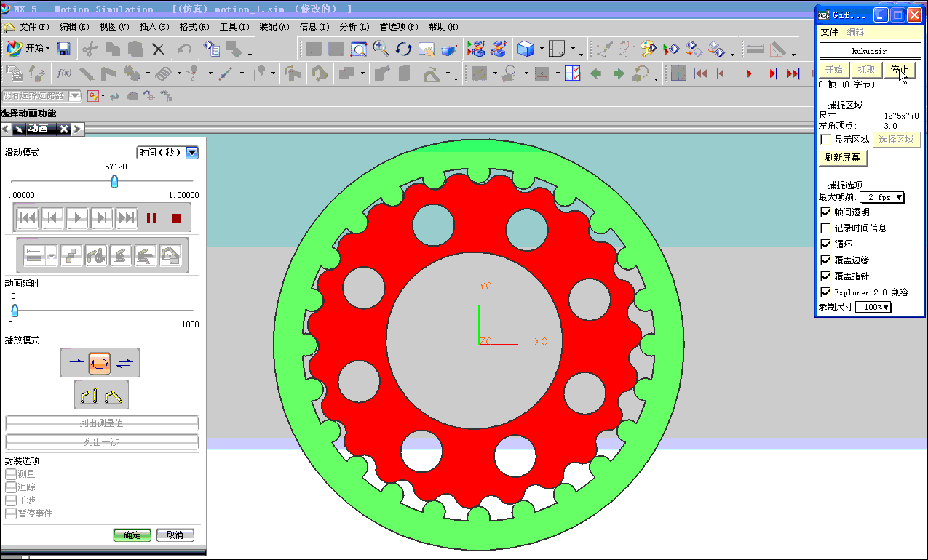The image size is (928, 560).
Task: Click the 取消 cancel button
Action: (x=175, y=535)
